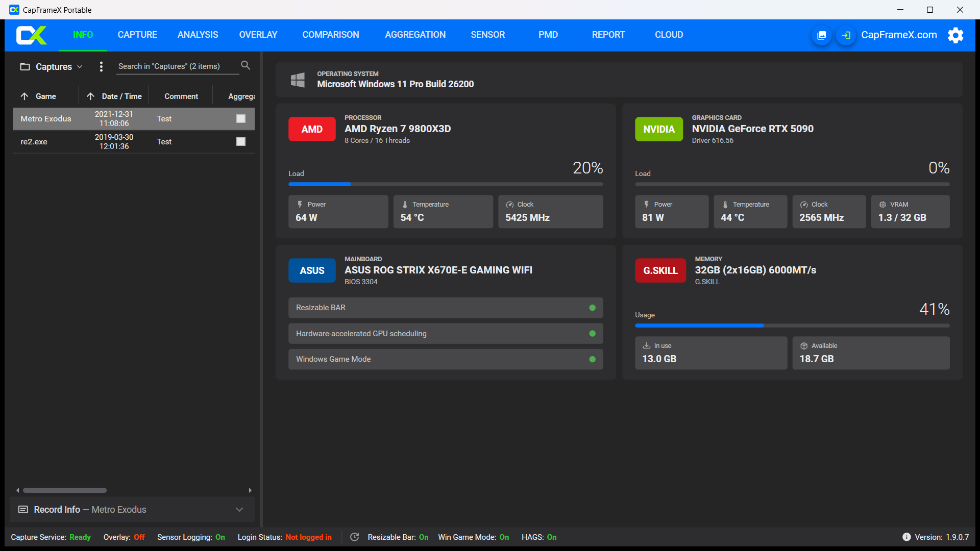Click the CPU Power bolt icon

coord(300,204)
